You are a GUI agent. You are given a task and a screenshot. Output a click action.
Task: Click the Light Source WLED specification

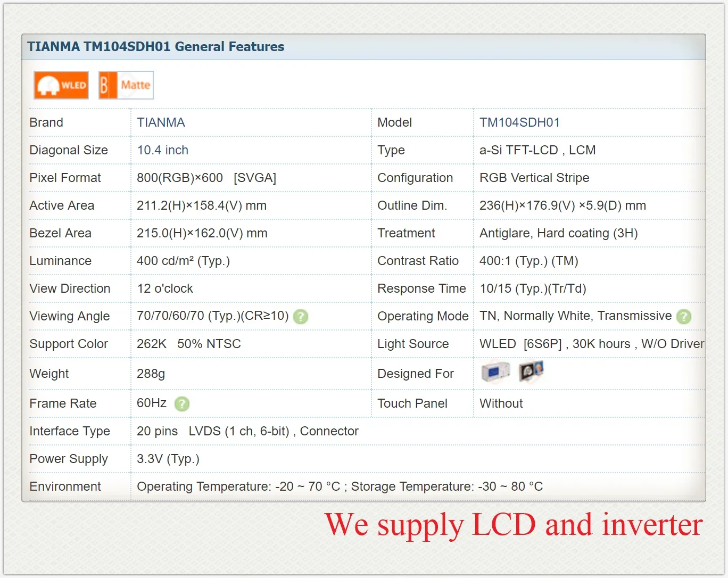point(590,344)
